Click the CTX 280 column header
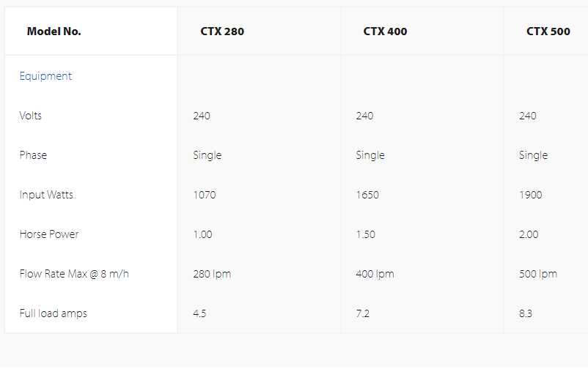This screenshot has width=588, height=372. click(x=222, y=31)
